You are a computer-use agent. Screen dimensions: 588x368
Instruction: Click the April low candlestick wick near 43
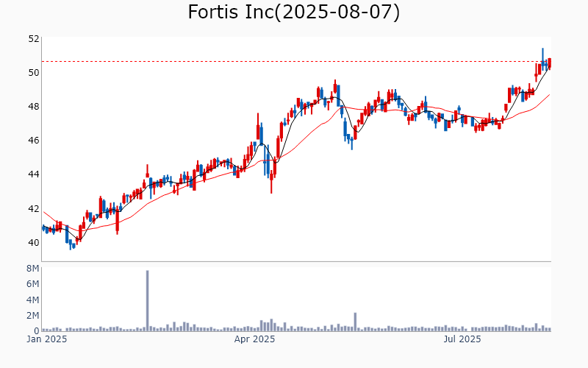click(271, 188)
